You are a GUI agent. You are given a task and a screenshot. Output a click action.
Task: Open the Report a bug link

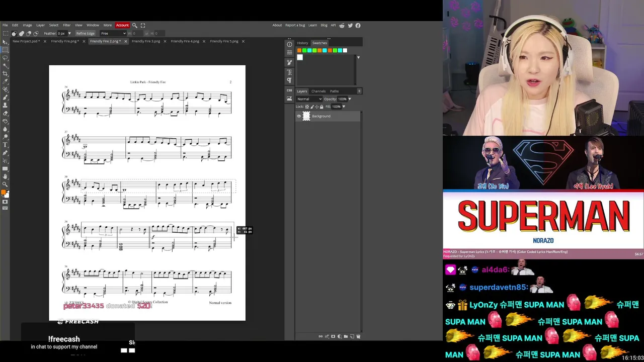pyautogui.click(x=295, y=25)
